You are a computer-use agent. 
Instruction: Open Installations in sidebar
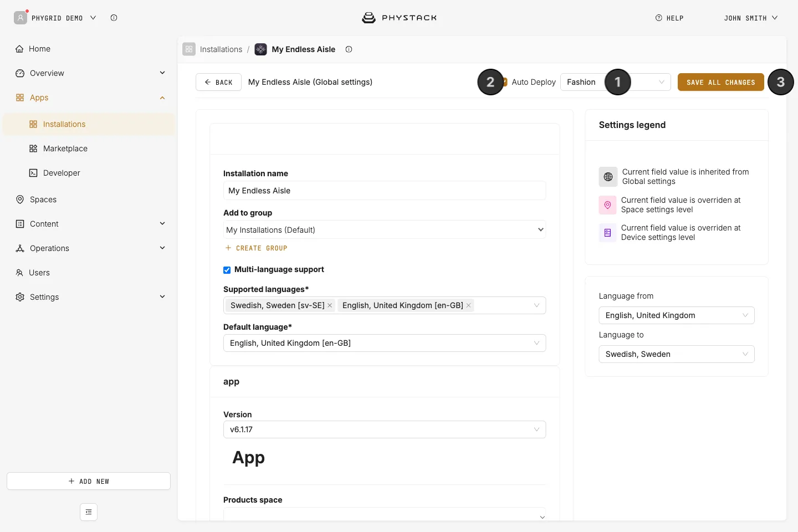[x=89, y=124]
